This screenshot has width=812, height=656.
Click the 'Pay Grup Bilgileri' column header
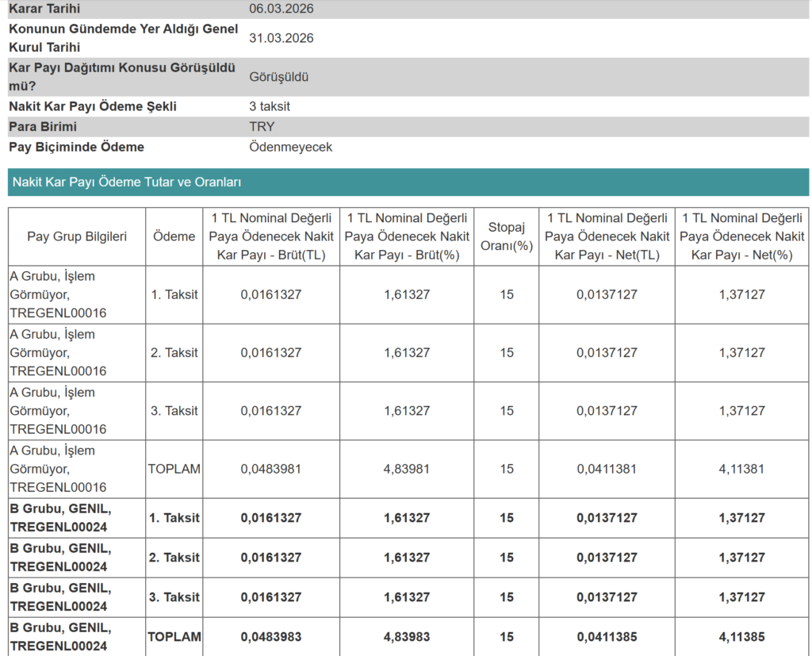tap(77, 236)
